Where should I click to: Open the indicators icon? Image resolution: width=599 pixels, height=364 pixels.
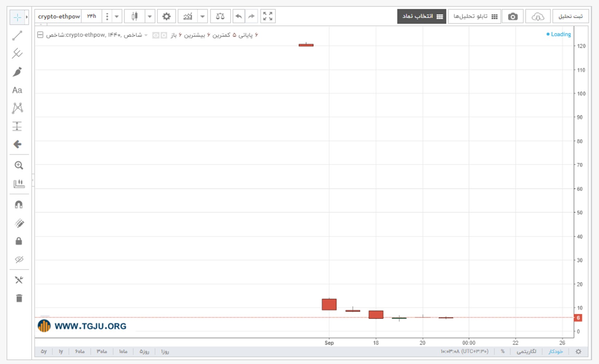point(188,16)
